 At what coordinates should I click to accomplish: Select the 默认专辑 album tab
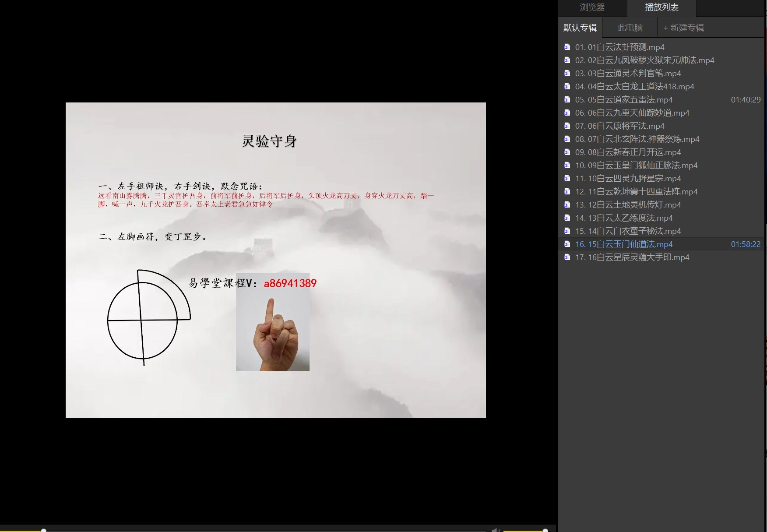[x=580, y=28]
